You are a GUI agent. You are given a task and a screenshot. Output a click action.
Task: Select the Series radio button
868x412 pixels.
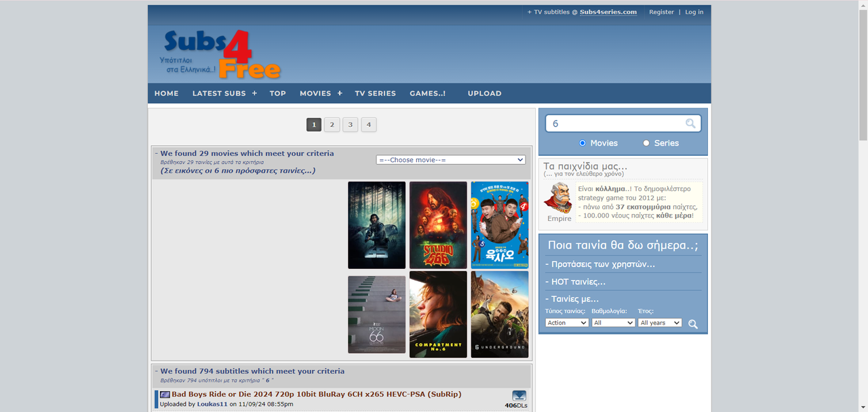point(646,143)
